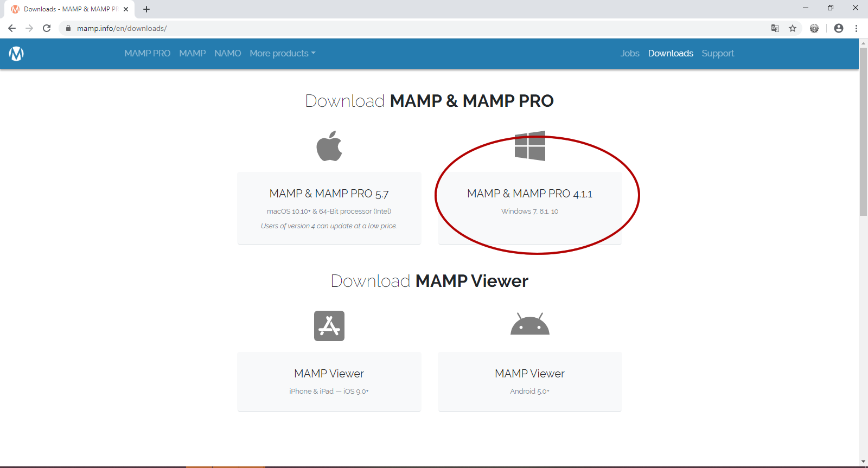
Task: Click the 'Windows 7, 8.1, 10' text
Action: [x=529, y=211]
